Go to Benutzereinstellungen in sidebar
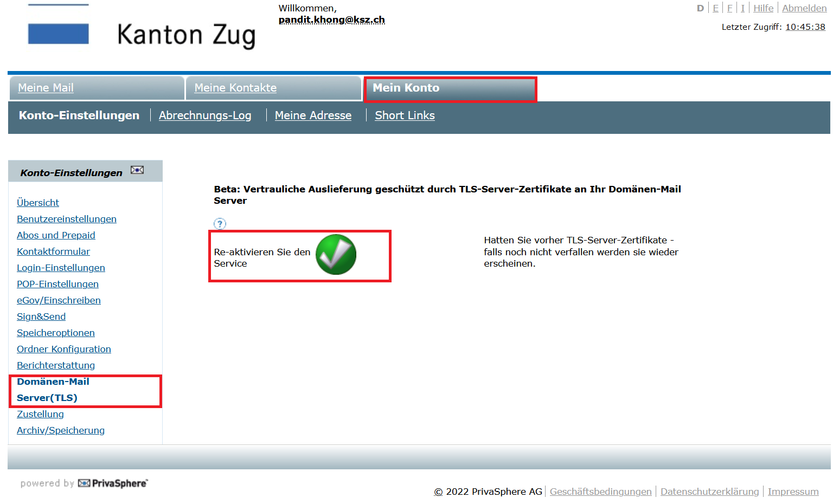The height and width of the screenshot is (504, 833). click(x=67, y=219)
